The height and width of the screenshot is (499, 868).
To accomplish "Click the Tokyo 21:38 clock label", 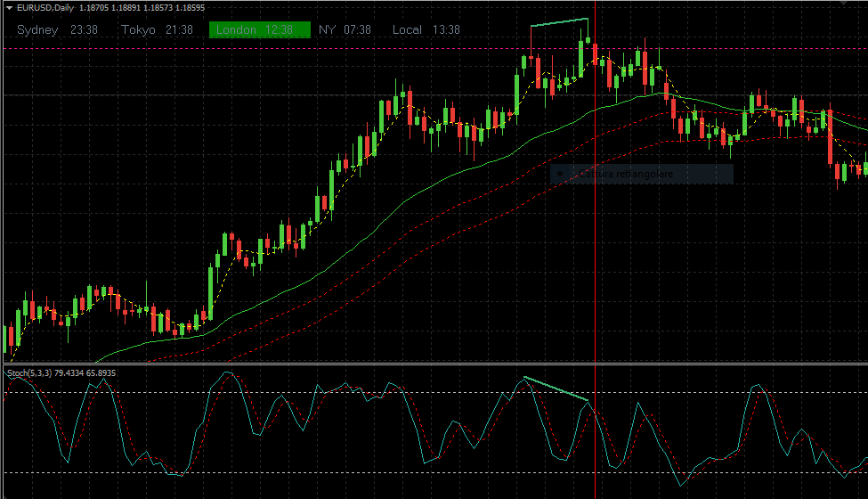I will point(158,30).
